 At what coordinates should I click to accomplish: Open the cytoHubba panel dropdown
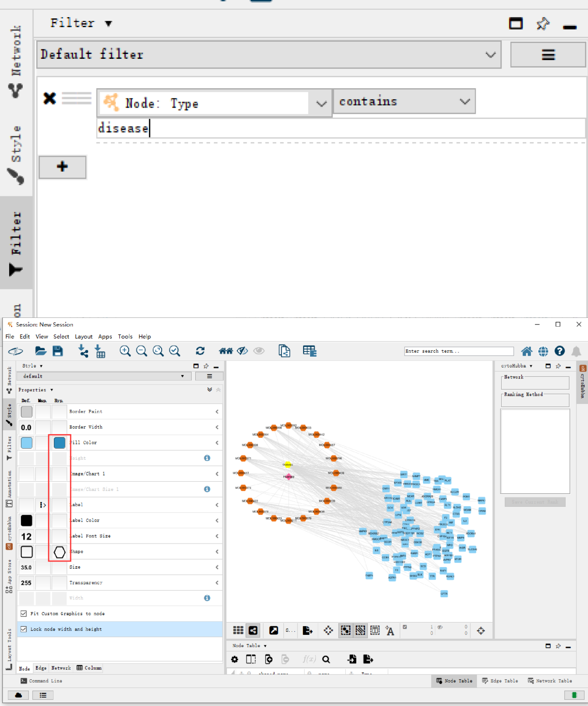click(x=531, y=366)
